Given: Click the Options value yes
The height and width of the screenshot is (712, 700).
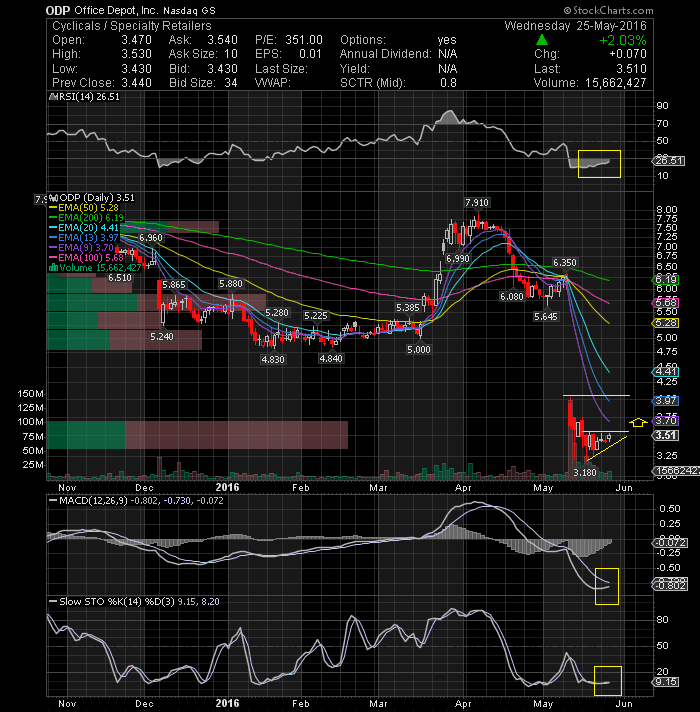Looking at the screenshot, I should click(447, 40).
